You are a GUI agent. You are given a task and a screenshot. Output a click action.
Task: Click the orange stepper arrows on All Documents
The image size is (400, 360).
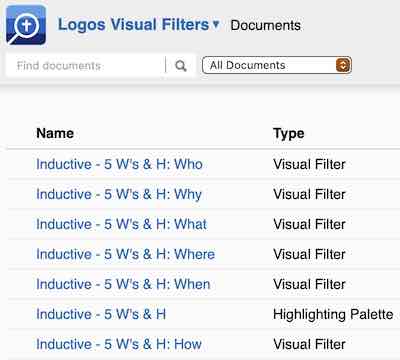click(x=343, y=65)
